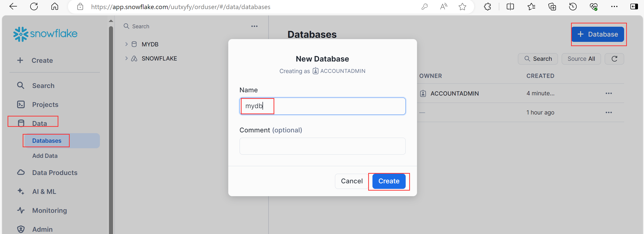Click the browser refresh icon

coord(34,7)
